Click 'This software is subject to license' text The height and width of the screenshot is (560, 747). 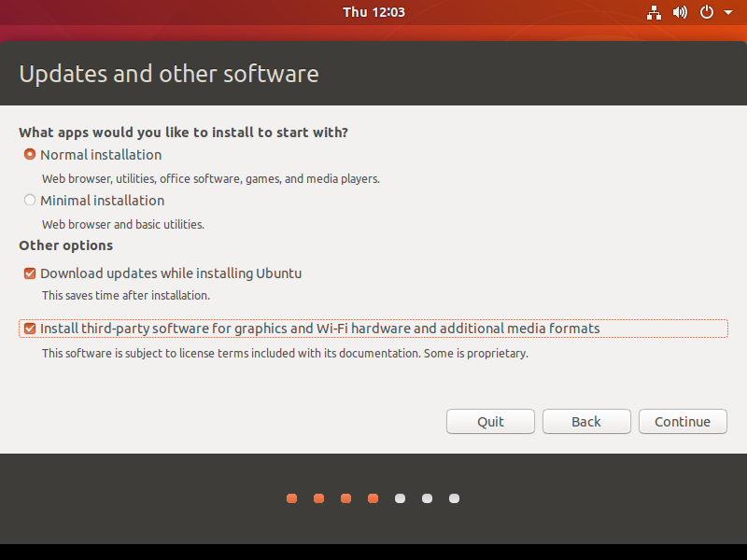[285, 354]
